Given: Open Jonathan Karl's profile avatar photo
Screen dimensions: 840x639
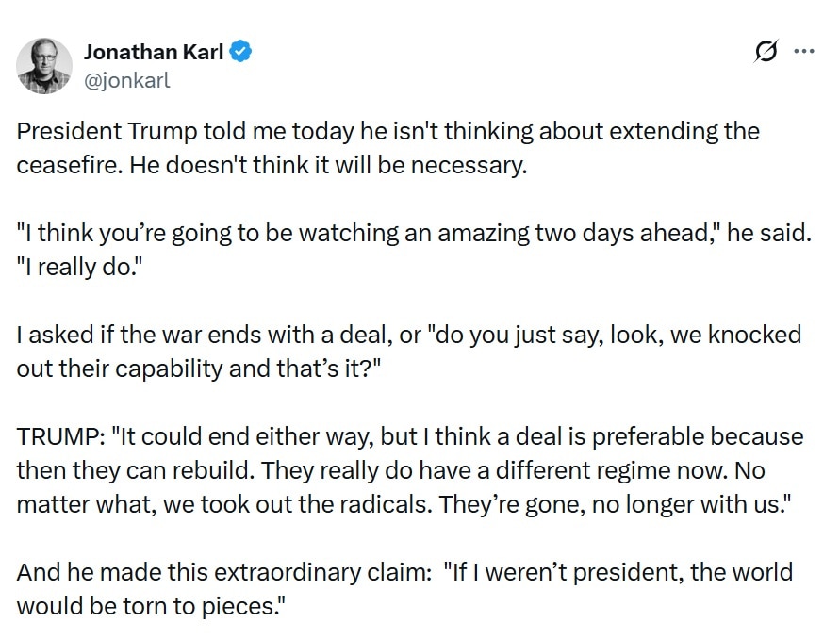Looking at the screenshot, I should (43, 66).
